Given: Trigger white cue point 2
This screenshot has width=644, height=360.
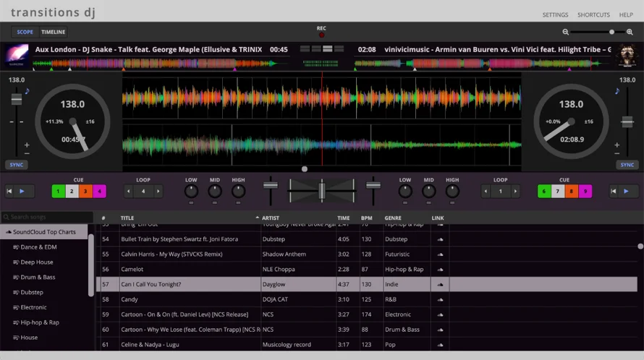Looking at the screenshot, I should coord(72,191).
